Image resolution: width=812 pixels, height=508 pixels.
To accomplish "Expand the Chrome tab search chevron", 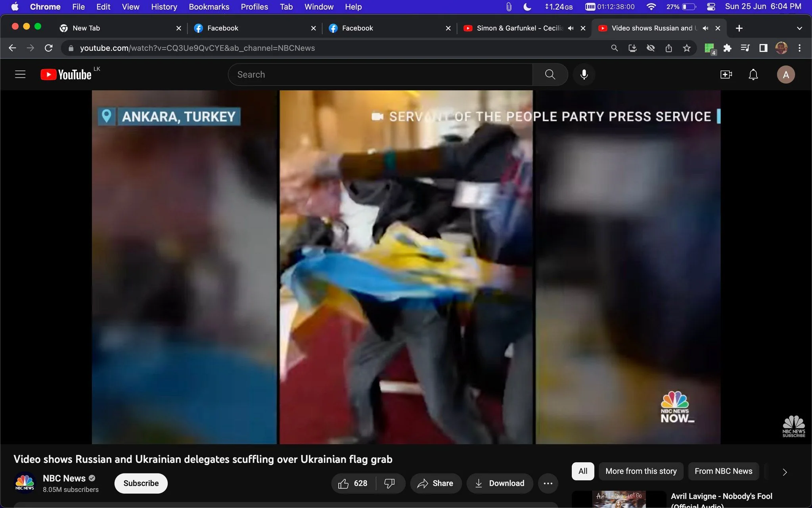I will point(799,28).
